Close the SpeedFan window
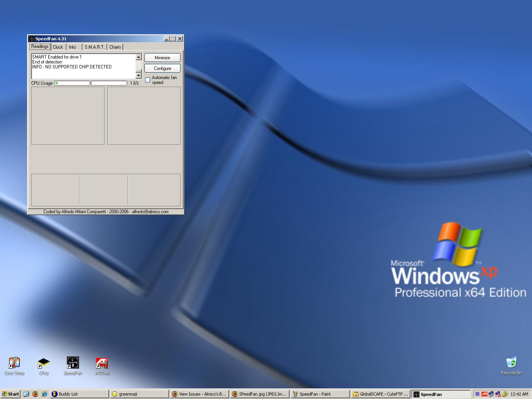 (x=180, y=39)
